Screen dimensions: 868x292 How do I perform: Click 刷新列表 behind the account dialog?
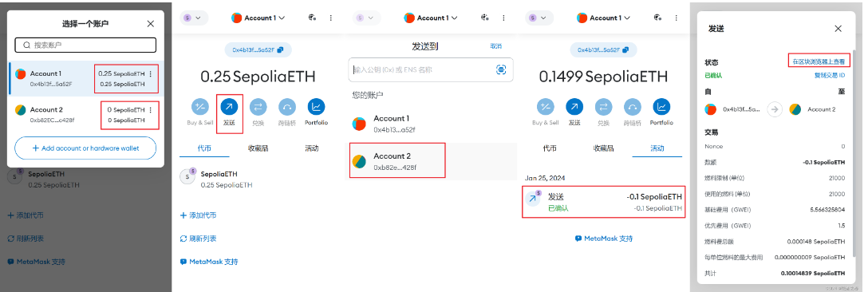(x=26, y=239)
